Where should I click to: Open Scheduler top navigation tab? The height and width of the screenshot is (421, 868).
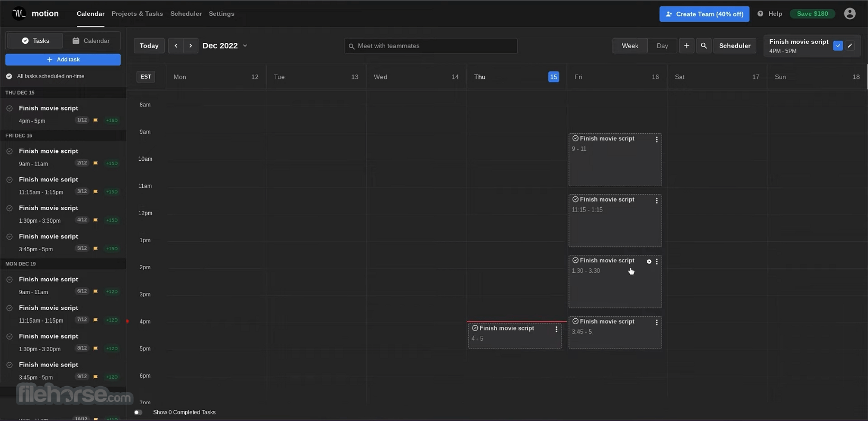(186, 14)
